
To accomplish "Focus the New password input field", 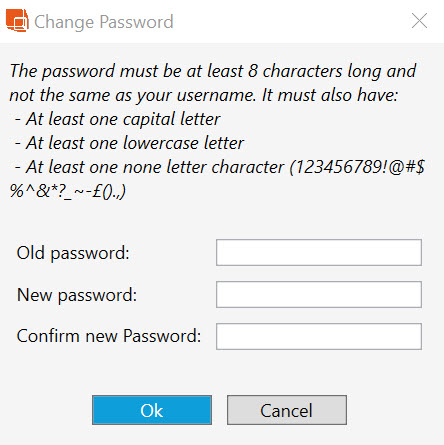I will click(x=319, y=294).
